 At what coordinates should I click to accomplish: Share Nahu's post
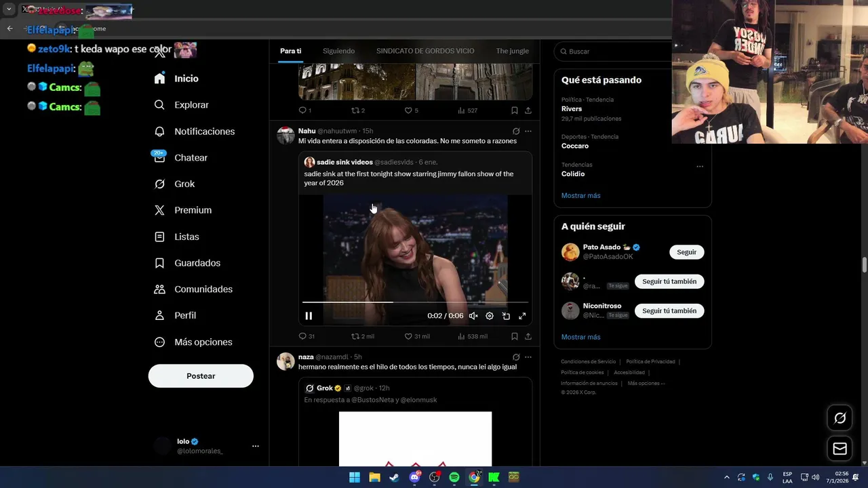tap(528, 336)
